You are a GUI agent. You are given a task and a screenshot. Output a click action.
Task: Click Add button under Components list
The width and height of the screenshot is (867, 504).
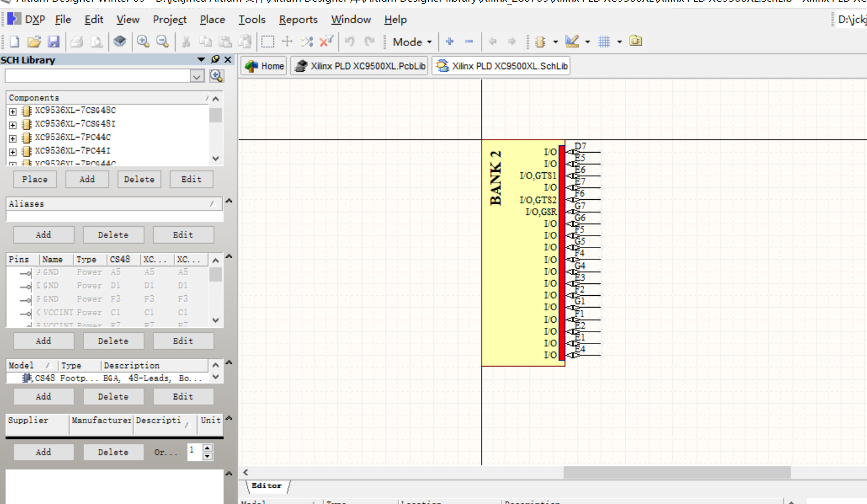coord(87,180)
